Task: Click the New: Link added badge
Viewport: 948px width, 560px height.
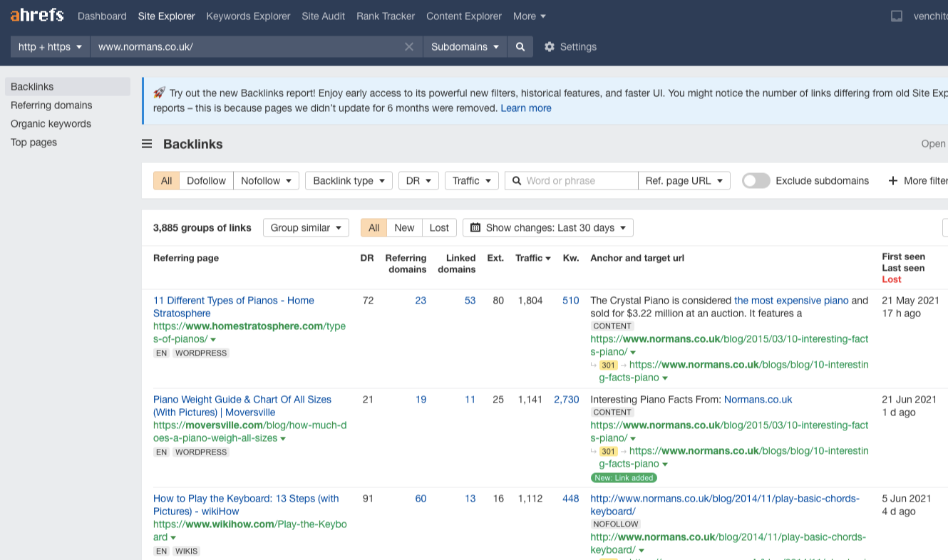Action: coord(624,478)
